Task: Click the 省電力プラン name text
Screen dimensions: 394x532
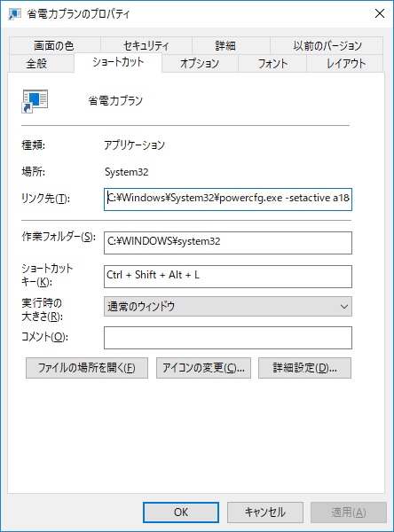Action: [x=115, y=101]
